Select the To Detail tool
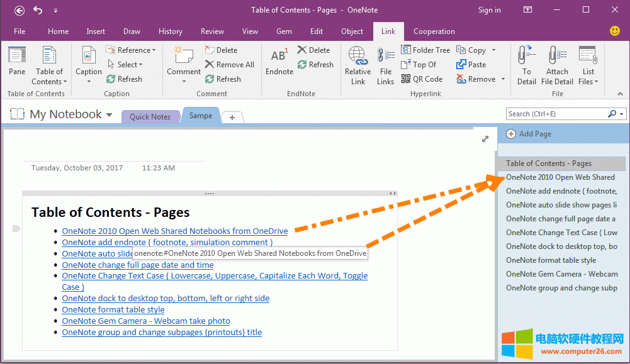The width and height of the screenshot is (630, 364). coord(526,65)
